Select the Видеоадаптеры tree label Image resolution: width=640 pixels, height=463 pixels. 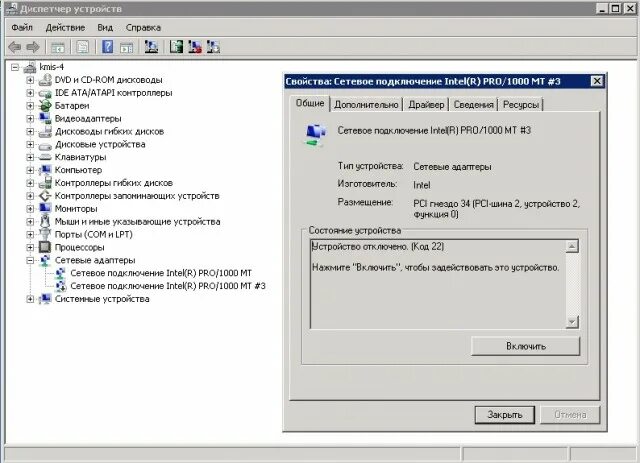(88, 119)
